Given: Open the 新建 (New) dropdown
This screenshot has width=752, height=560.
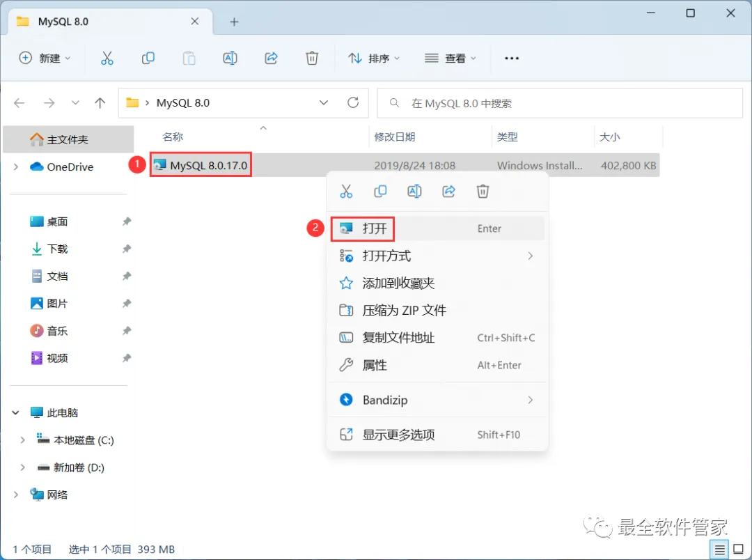Looking at the screenshot, I should click(44, 58).
